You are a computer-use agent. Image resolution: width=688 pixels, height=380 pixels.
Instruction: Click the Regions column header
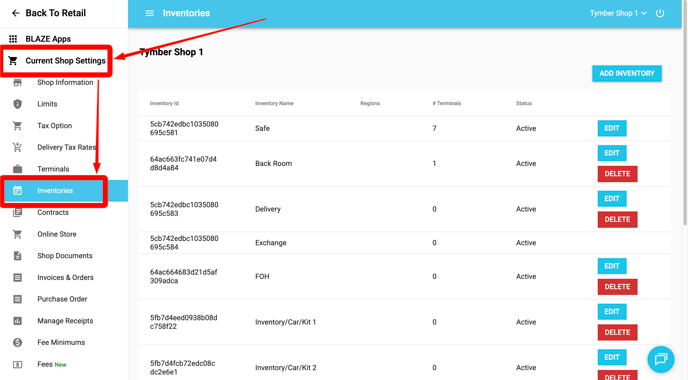(370, 104)
